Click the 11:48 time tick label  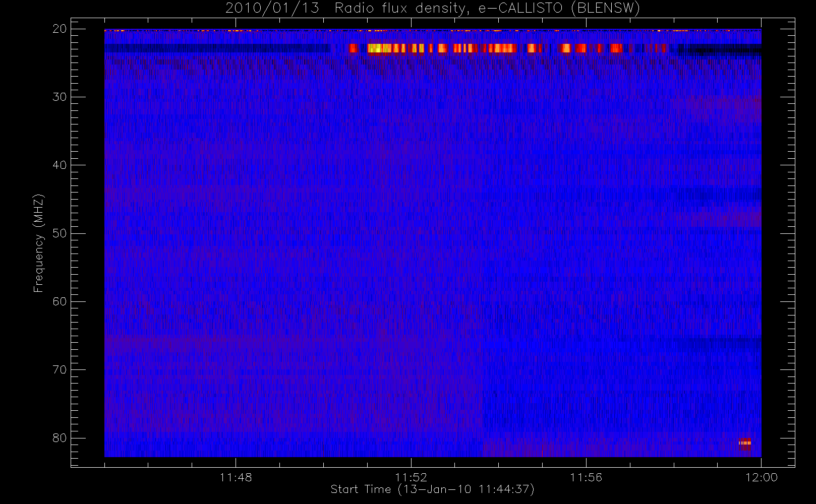click(236, 477)
